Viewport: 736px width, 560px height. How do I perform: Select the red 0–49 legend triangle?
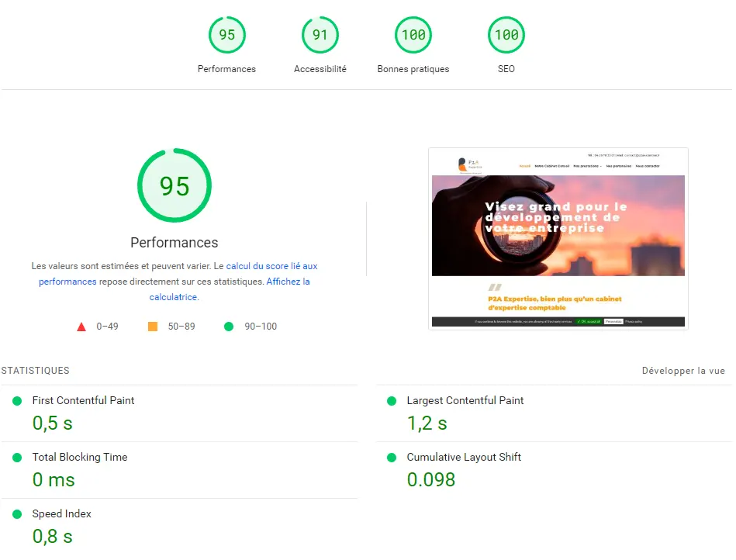[81, 326]
